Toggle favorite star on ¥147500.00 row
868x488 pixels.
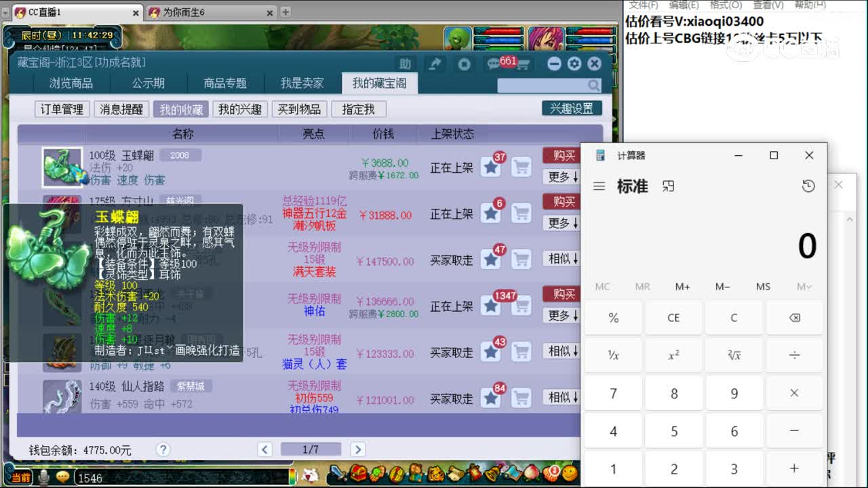pyautogui.click(x=491, y=260)
